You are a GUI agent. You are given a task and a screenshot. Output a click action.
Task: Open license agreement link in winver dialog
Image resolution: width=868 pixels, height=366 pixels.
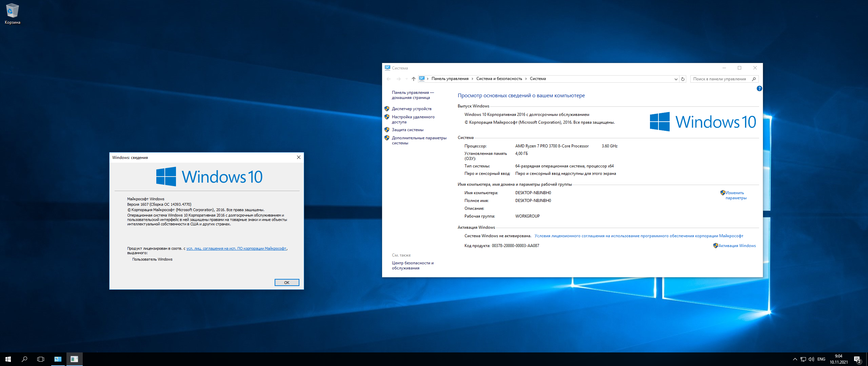pyautogui.click(x=236, y=248)
